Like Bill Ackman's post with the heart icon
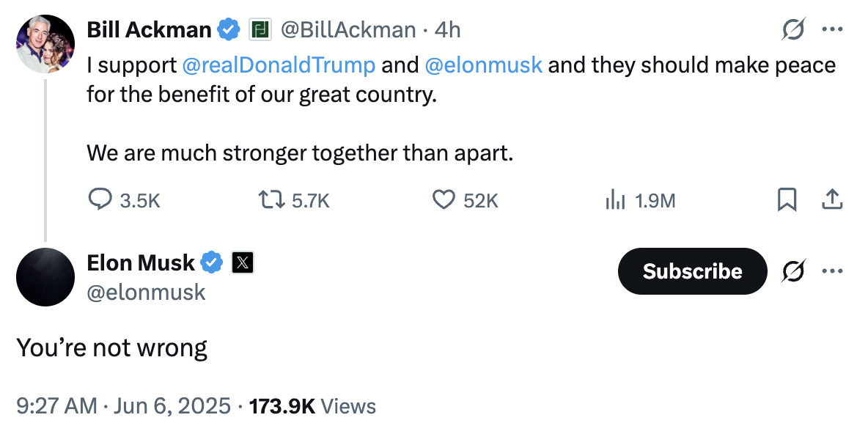868x434 pixels. 444,199
